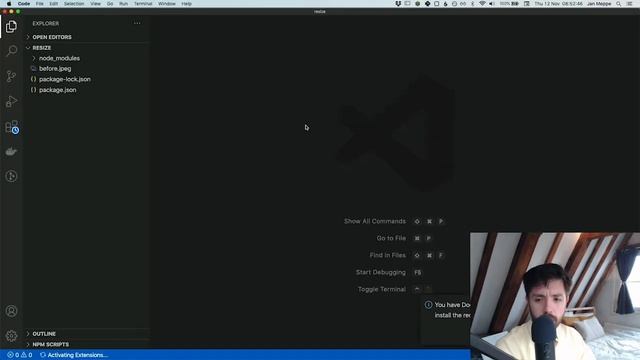Screen dimensions: 640x360
Task: Open the Accounts icon in activity bar
Action: tap(11, 311)
